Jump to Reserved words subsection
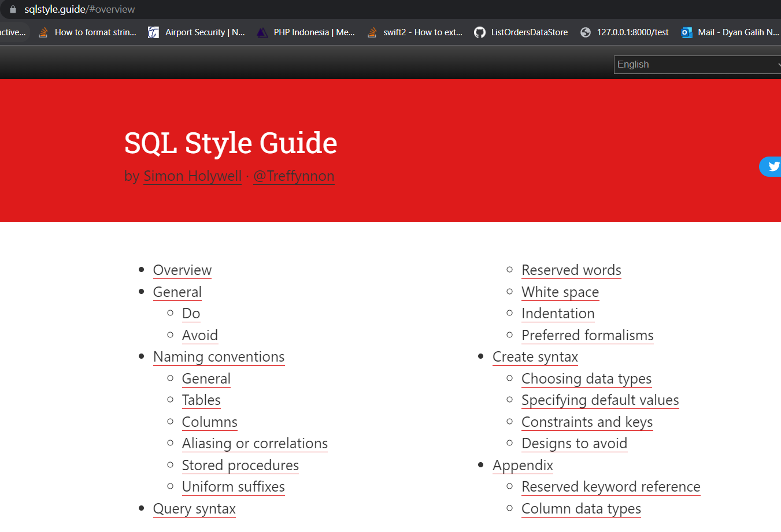 (x=571, y=270)
